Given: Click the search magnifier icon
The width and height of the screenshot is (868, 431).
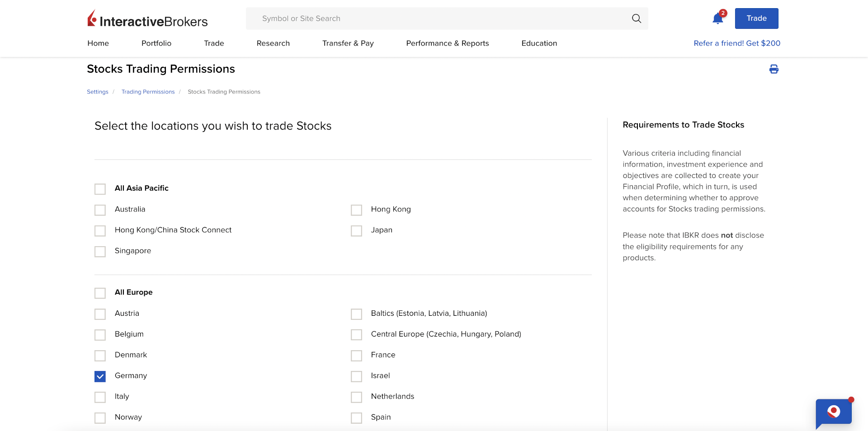Looking at the screenshot, I should point(636,19).
